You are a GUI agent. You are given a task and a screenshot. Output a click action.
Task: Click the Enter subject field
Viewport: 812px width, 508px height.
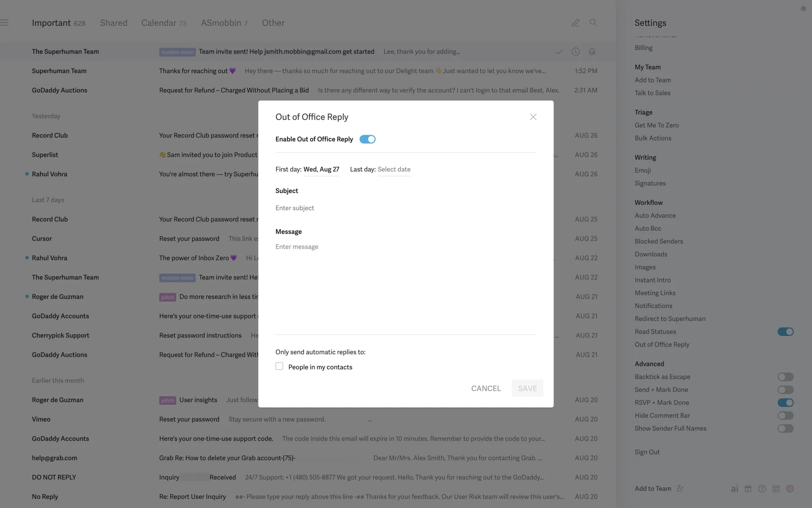405,208
